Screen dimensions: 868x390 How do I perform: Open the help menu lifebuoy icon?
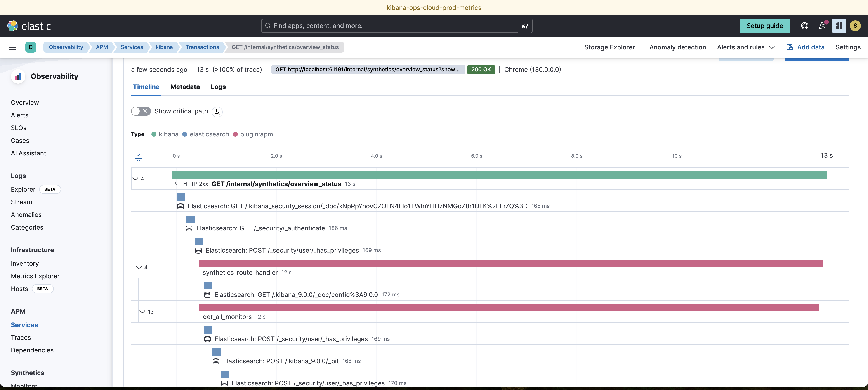[804, 26]
